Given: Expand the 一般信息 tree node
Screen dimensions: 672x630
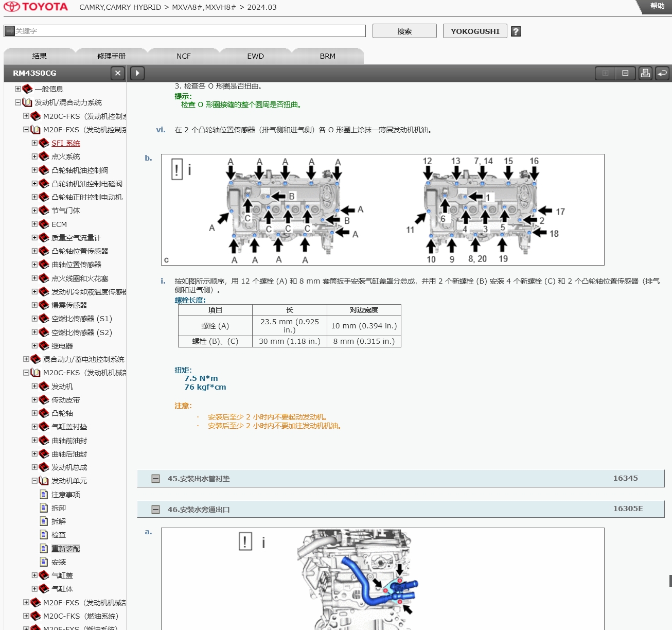Looking at the screenshot, I should [x=18, y=89].
